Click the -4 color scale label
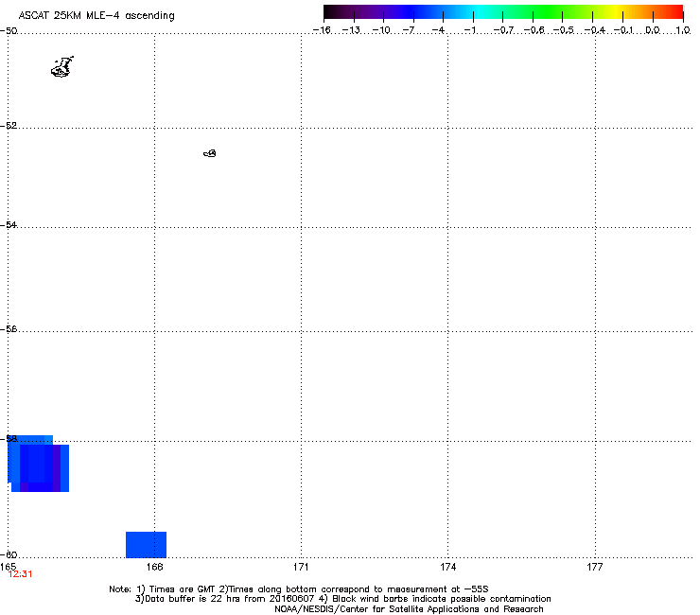 [438, 30]
